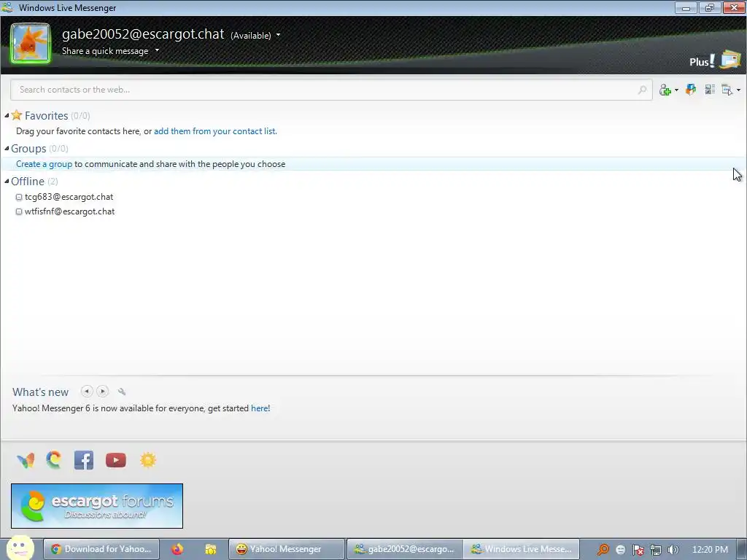Click the gabe20052@escargot.chat display name

[x=143, y=34]
